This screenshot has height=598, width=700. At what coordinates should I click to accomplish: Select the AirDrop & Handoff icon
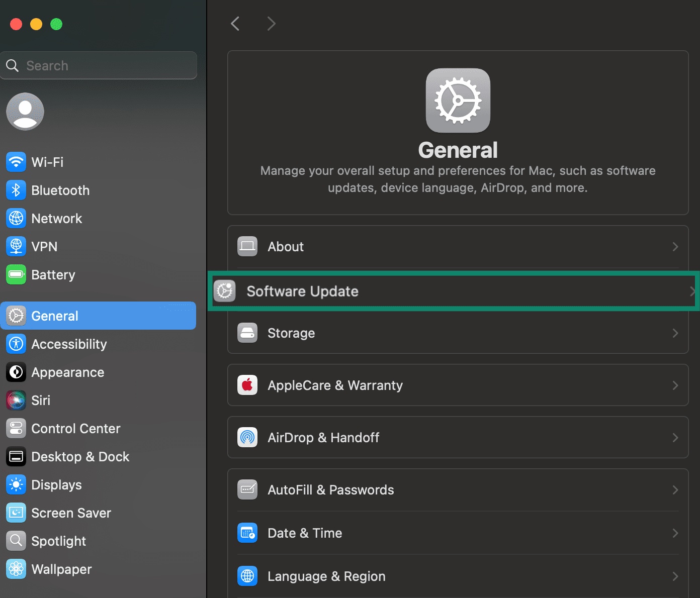pos(247,437)
